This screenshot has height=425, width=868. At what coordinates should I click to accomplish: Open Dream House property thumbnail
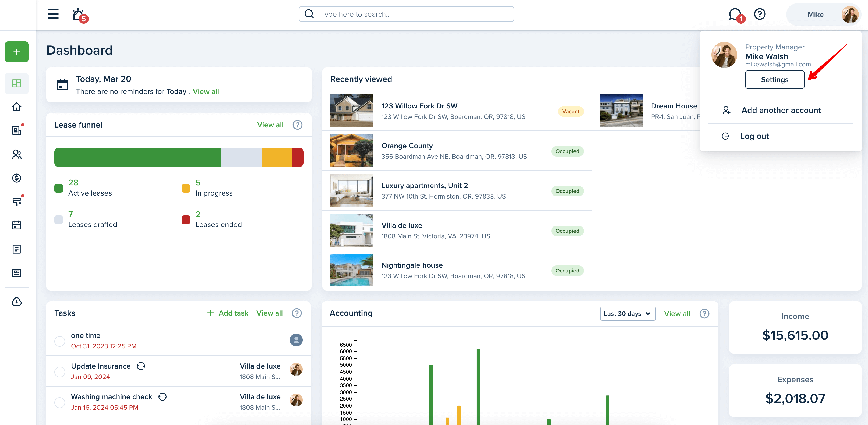pyautogui.click(x=621, y=111)
